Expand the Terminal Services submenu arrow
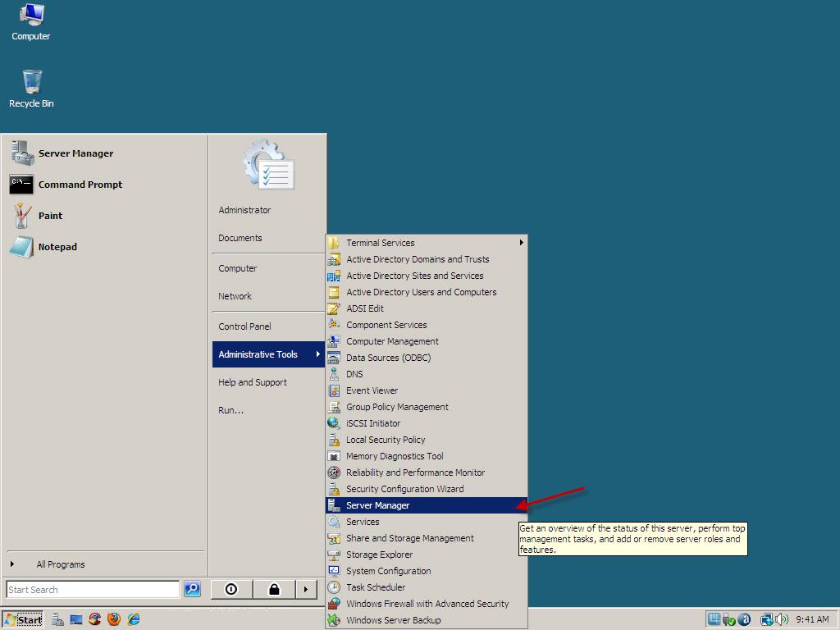Image resolution: width=840 pixels, height=630 pixels. (x=521, y=243)
